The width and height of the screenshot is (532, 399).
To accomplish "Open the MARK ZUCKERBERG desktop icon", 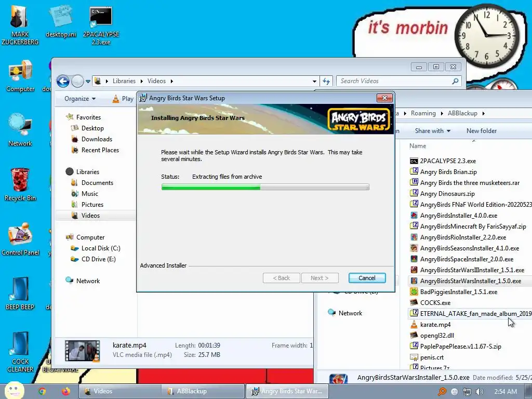I will click(20, 24).
